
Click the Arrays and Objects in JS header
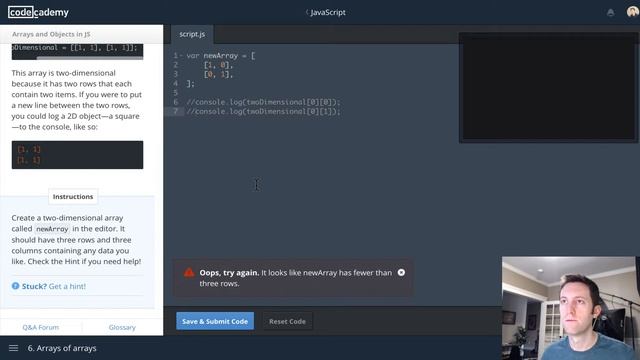51,34
